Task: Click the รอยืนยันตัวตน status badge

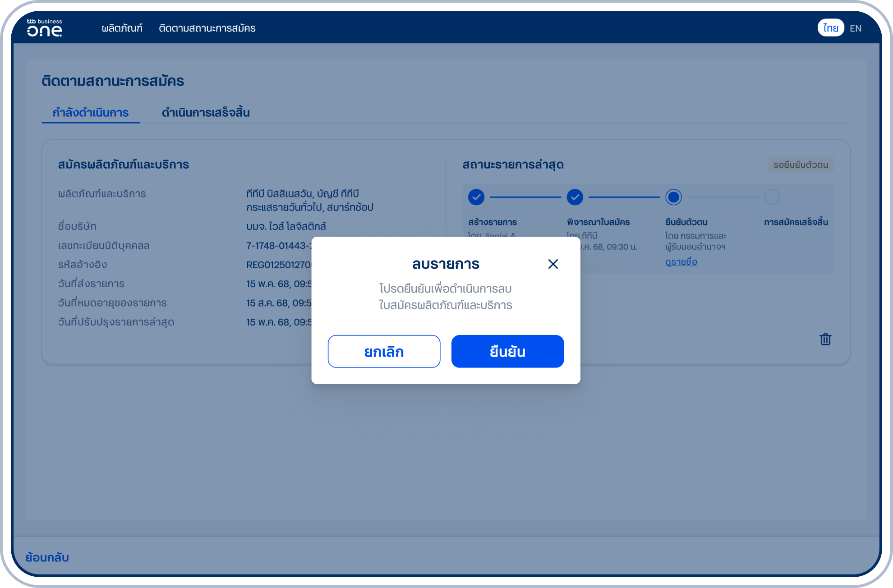Action: [801, 165]
